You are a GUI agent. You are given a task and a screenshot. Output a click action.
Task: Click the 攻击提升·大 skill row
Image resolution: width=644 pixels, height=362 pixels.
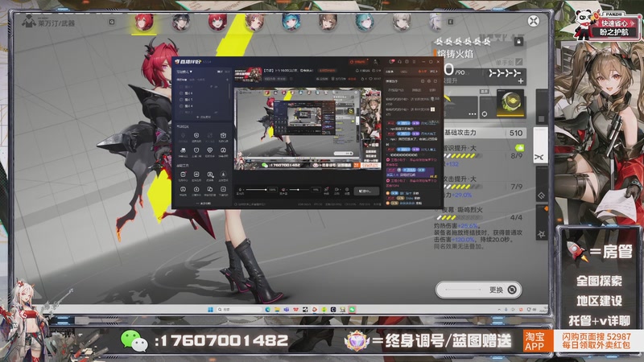coord(483,187)
